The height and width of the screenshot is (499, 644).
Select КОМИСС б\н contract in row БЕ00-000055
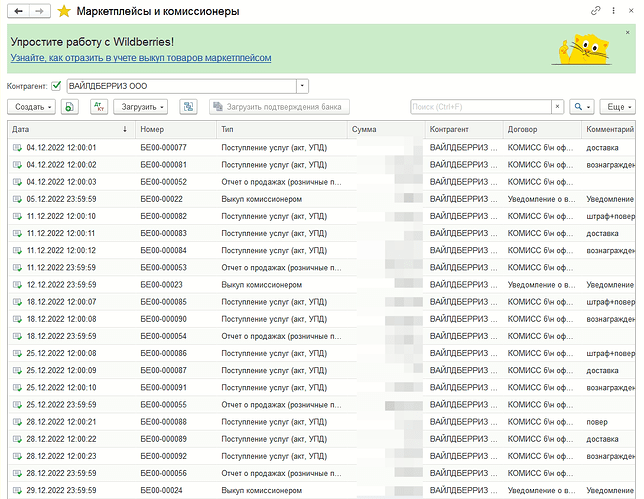point(540,405)
